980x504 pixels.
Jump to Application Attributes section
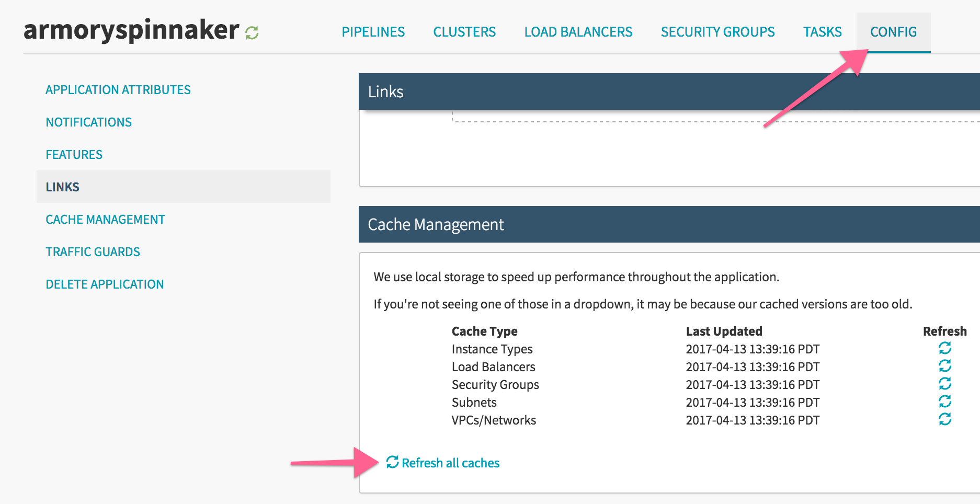coord(118,90)
